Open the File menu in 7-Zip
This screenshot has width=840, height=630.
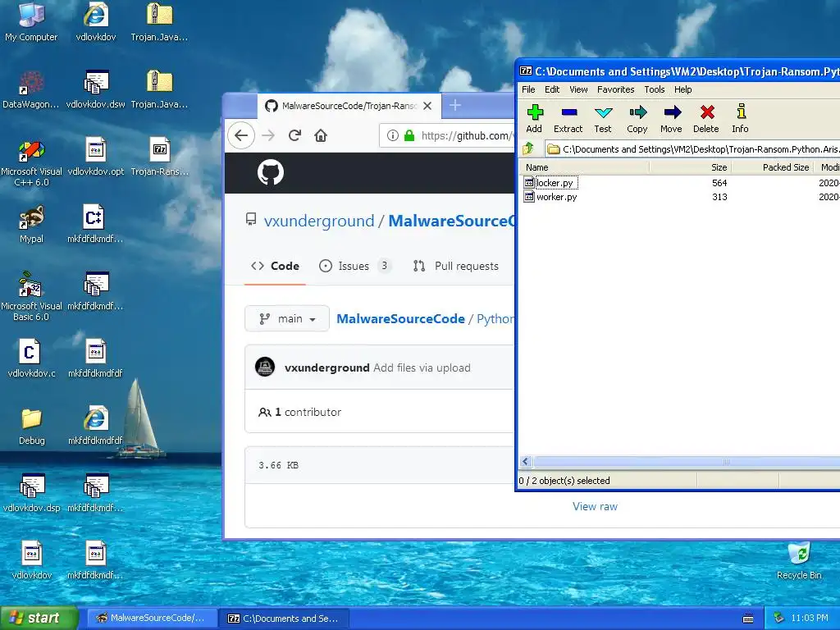[x=528, y=89]
